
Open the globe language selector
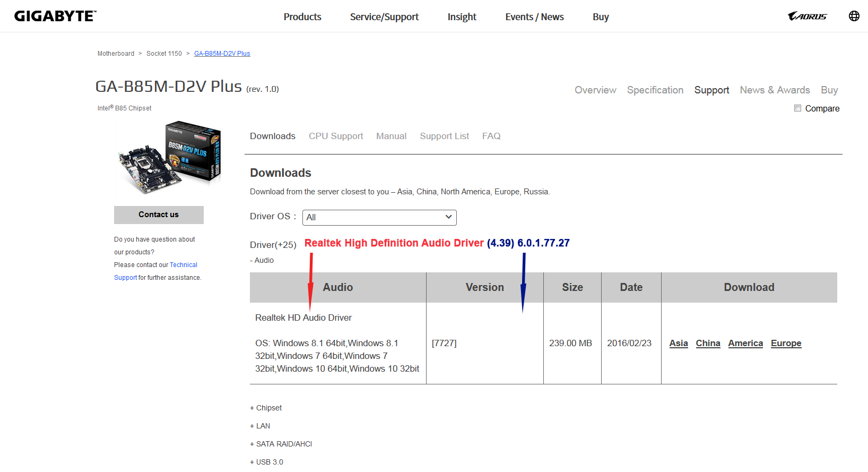point(854,16)
